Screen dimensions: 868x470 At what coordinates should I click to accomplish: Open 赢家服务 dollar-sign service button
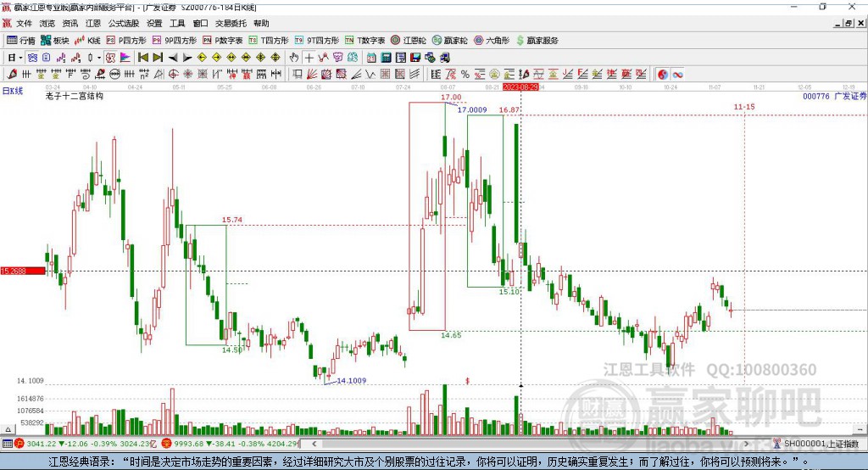[x=537, y=41]
